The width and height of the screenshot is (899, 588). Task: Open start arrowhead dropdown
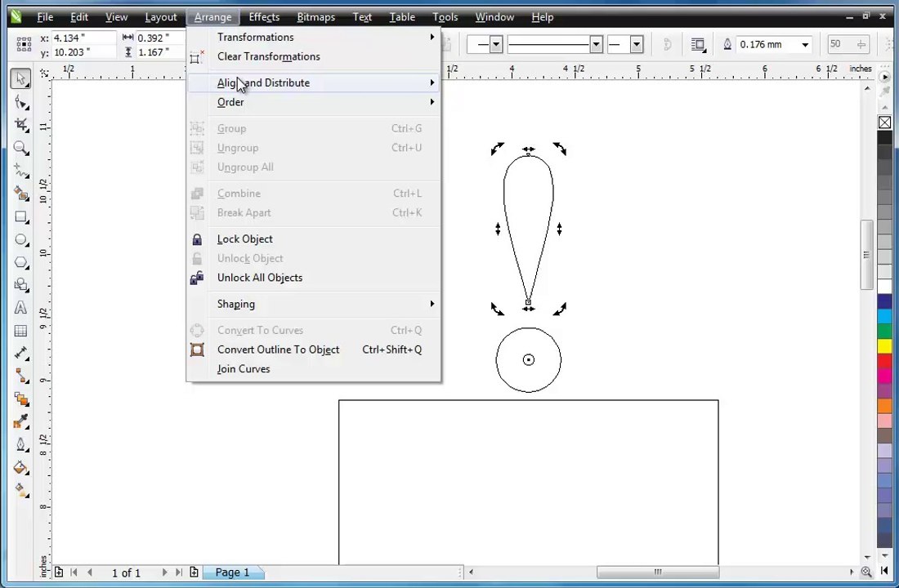(497, 45)
